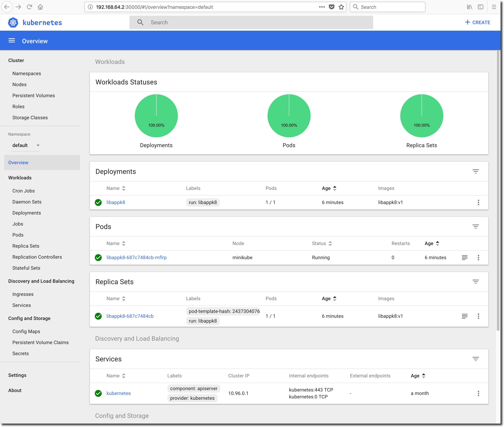The image size is (504, 427).
Task: Open the Namespace default dropdown
Action: [x=26, y=145]
